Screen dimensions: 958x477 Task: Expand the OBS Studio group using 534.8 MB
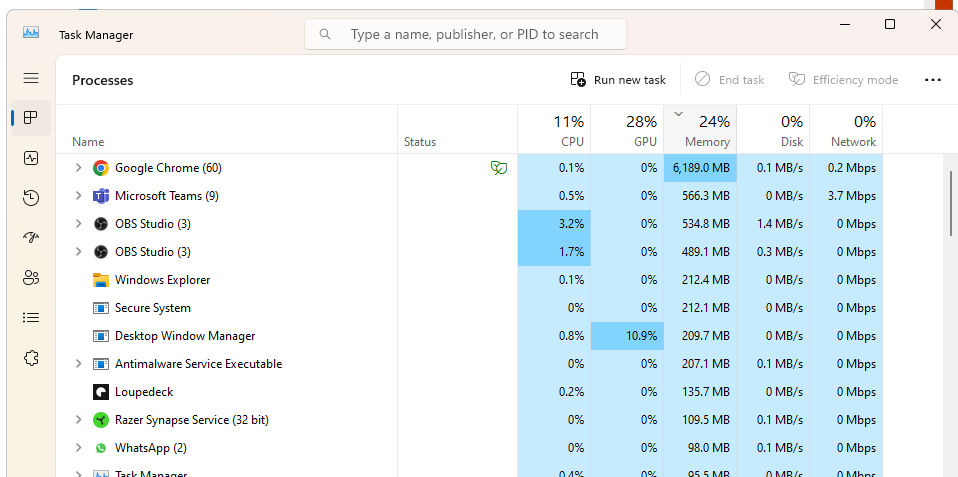(78, 224)
